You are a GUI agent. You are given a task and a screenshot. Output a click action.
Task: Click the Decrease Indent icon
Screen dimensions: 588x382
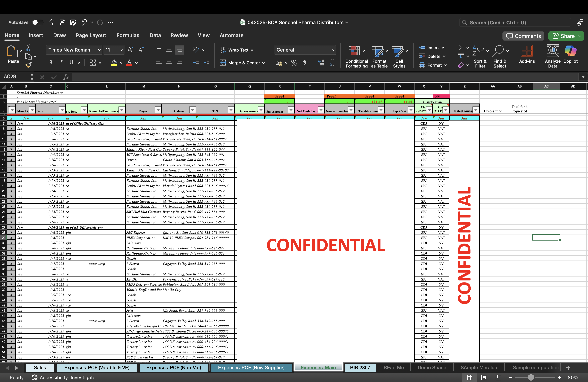point(196,63)
